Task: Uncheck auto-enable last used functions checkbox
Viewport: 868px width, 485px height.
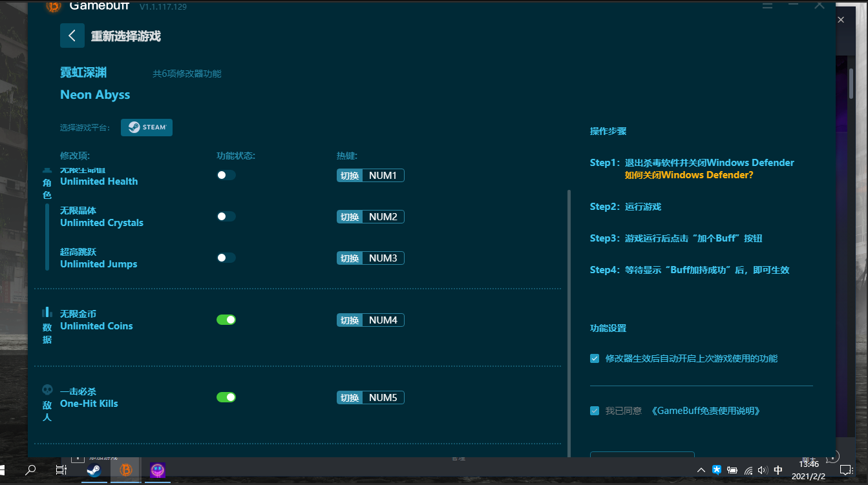Action: [595, 358]
